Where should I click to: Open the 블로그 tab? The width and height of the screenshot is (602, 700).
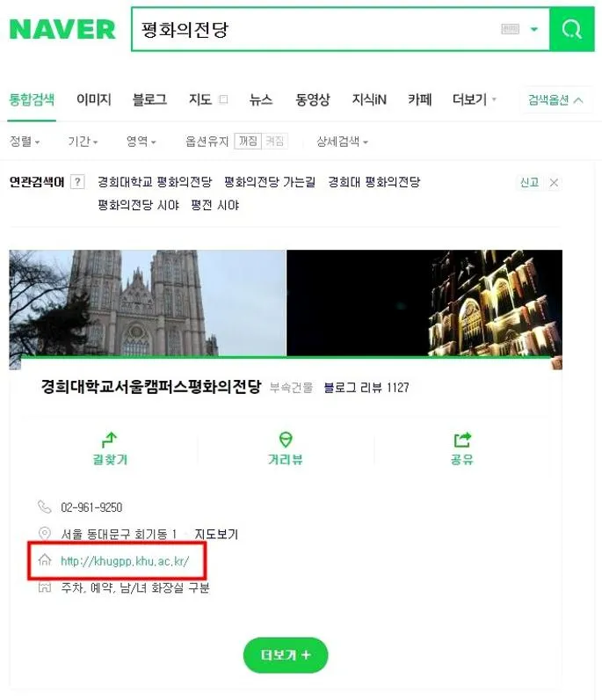coord(149,99)
